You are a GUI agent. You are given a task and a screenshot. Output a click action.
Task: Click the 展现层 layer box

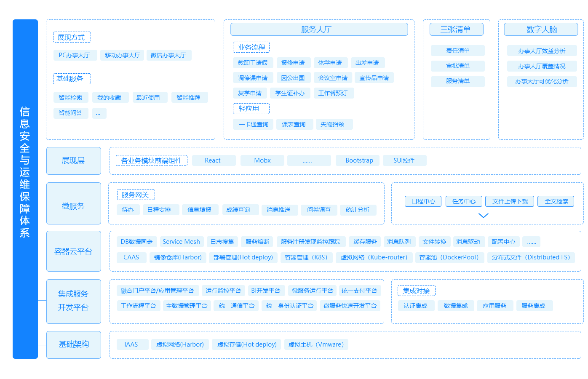tap(73, 160)
